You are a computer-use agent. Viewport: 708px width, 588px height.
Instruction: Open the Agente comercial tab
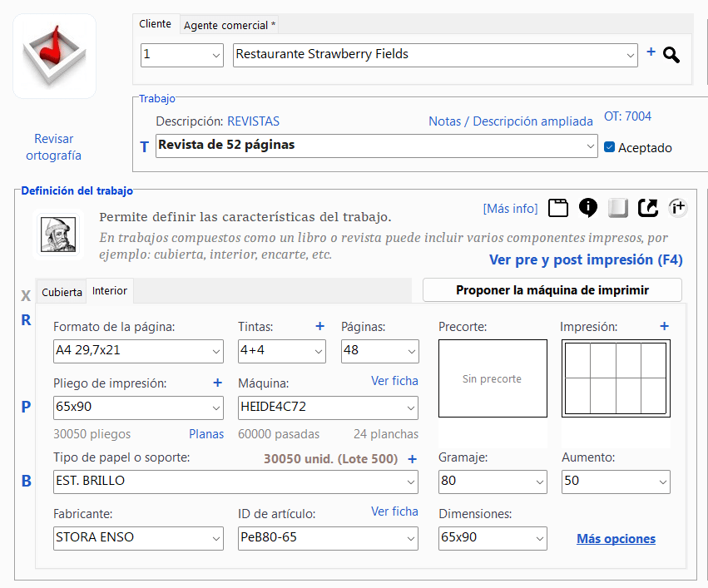pos(230,25)
